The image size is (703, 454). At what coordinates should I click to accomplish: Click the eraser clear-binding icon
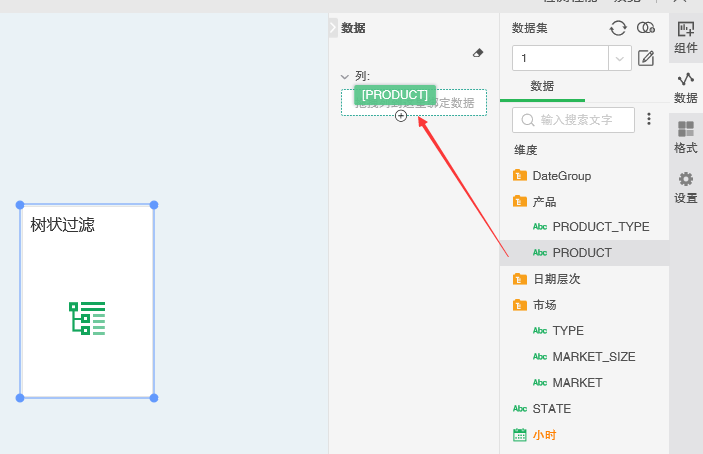[x=478, y=53]
